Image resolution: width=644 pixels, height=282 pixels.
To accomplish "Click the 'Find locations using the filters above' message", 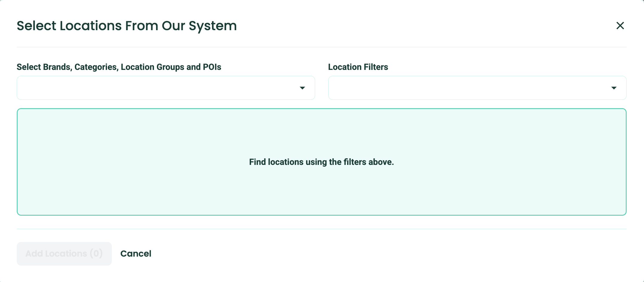I will [x=321, y=162].
